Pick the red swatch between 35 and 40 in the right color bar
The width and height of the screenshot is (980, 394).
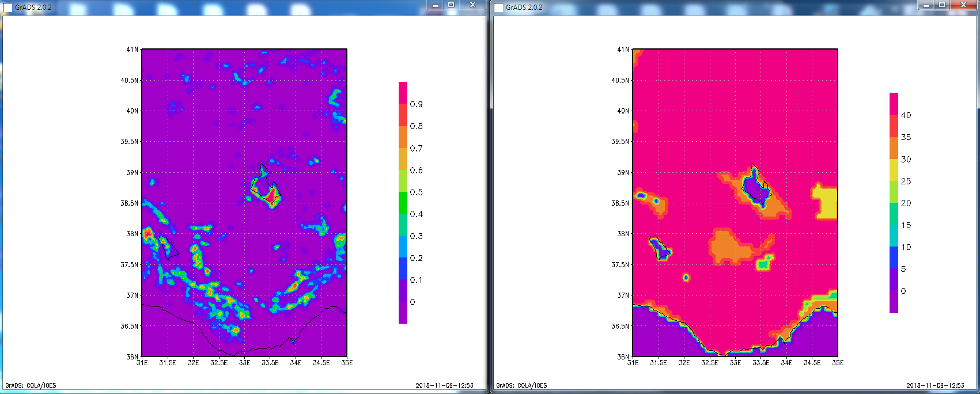[x=894, y=126]
